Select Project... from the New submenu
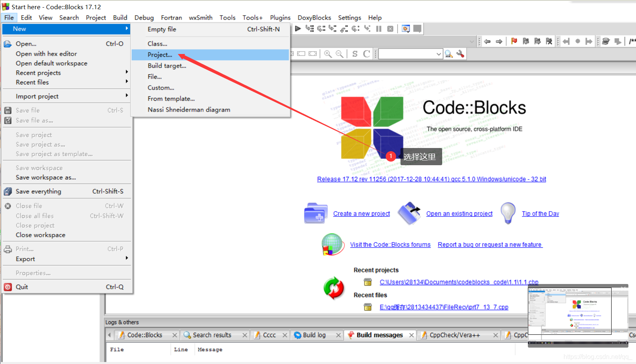 click(x=210, y=55)
